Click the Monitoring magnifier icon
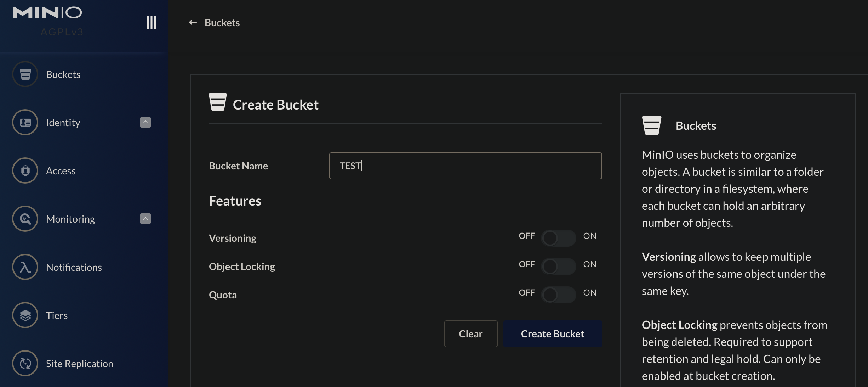Viewport: 868px width, 387px height. click(25, 219)
